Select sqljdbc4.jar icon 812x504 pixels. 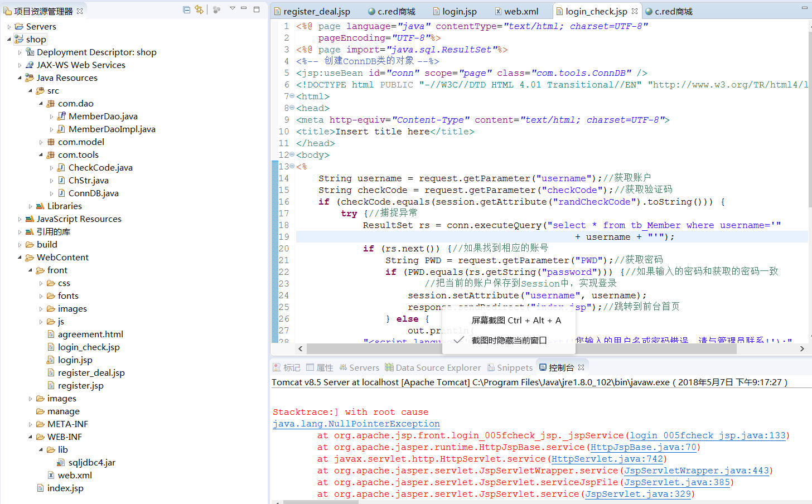[61, 463]
